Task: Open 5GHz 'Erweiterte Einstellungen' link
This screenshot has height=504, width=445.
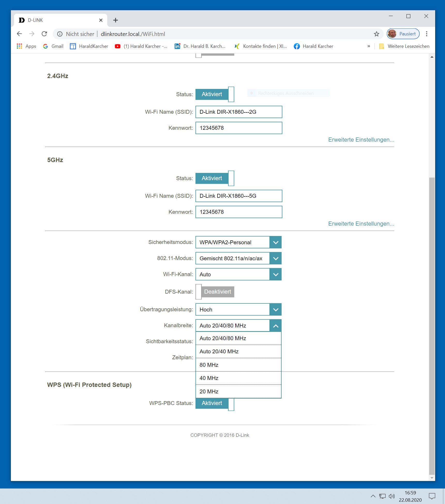Action: (x=361, y=224)
